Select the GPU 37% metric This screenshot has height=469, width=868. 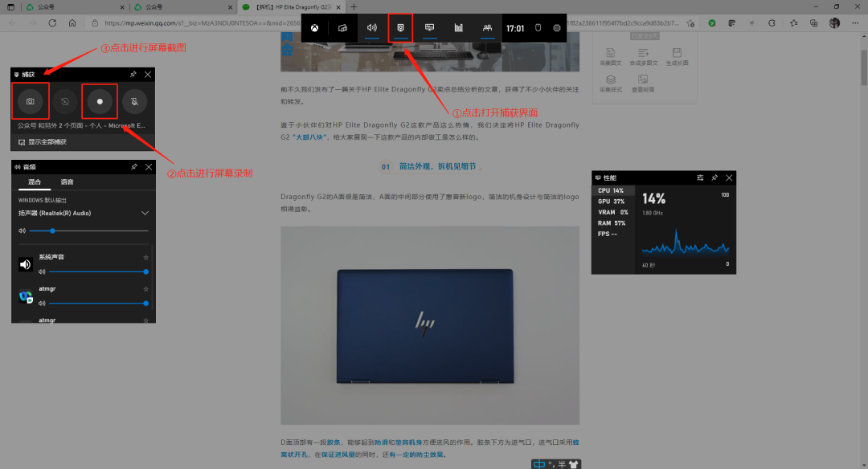point(612,202)
